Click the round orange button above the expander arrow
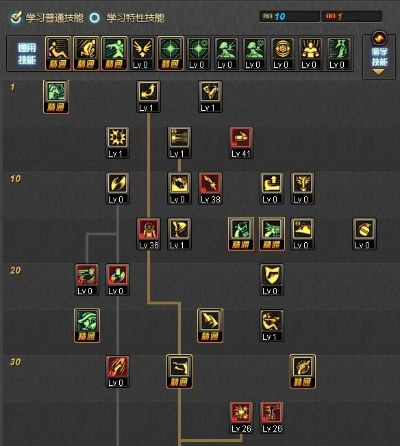The width and height of the screenshot is (400, 446). [x=379, y=38]
